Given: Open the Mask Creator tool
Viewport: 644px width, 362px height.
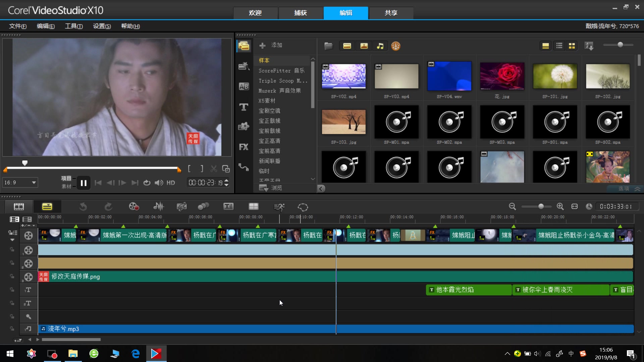Looking at the screenshot, I should point(303,207).
